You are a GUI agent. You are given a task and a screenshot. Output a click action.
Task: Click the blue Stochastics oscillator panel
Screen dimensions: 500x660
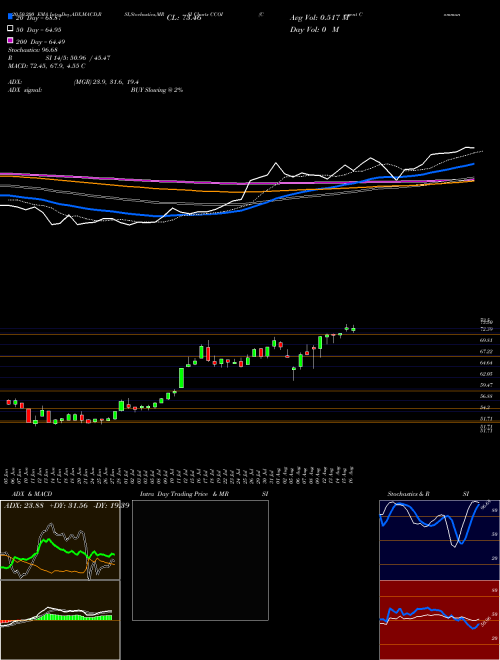pos(439,540)
